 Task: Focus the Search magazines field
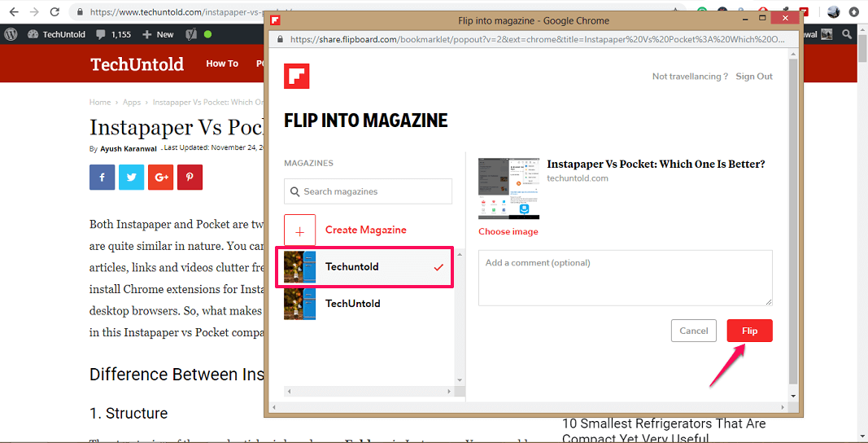(x=369, y=191)
